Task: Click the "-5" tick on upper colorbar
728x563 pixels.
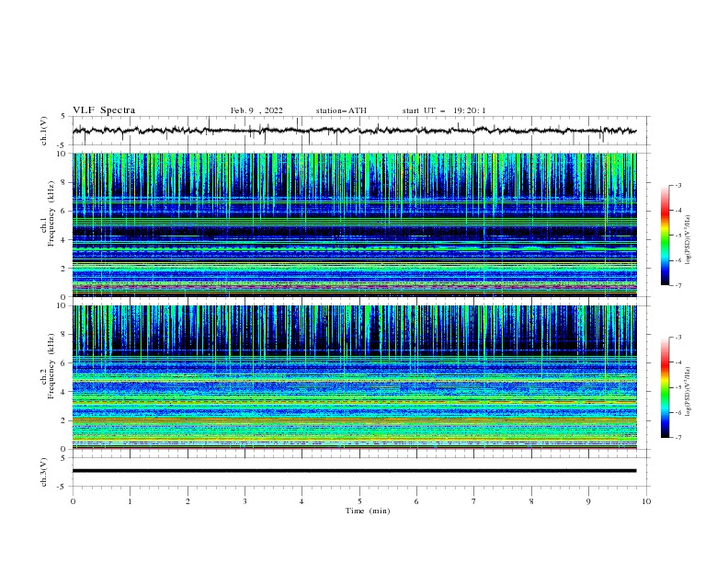Action: coord(677,236)
